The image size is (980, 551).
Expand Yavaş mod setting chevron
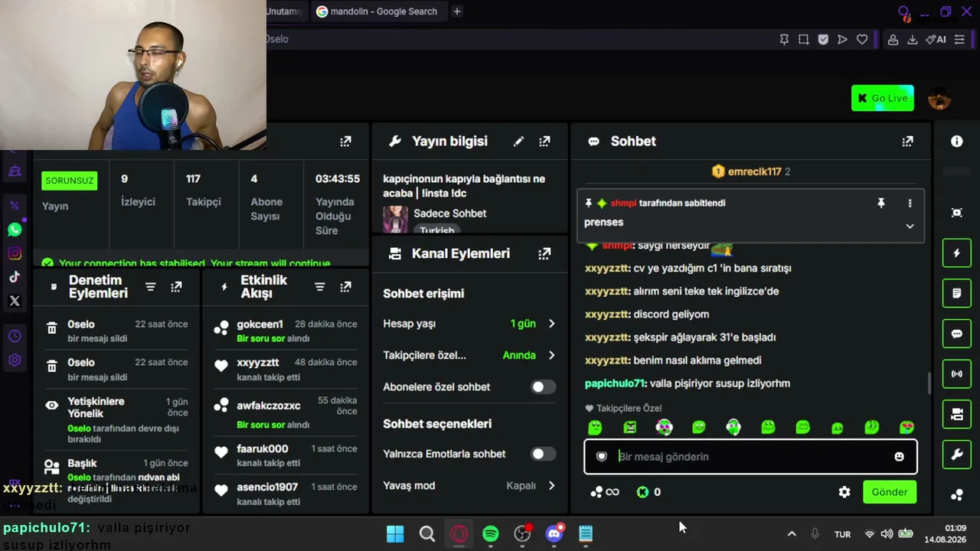[551, 486]
